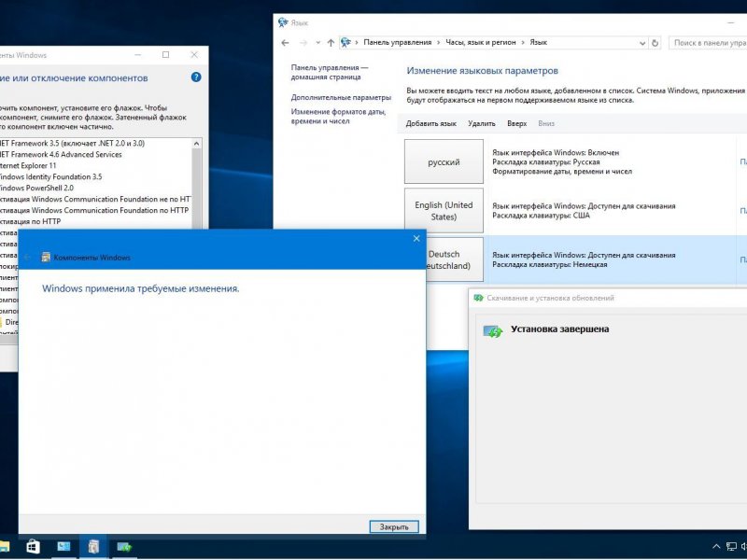Open Windows Store from taskbar
This screenshot has width=747, height=560.
pyautogui.click(x=33, y=547)
